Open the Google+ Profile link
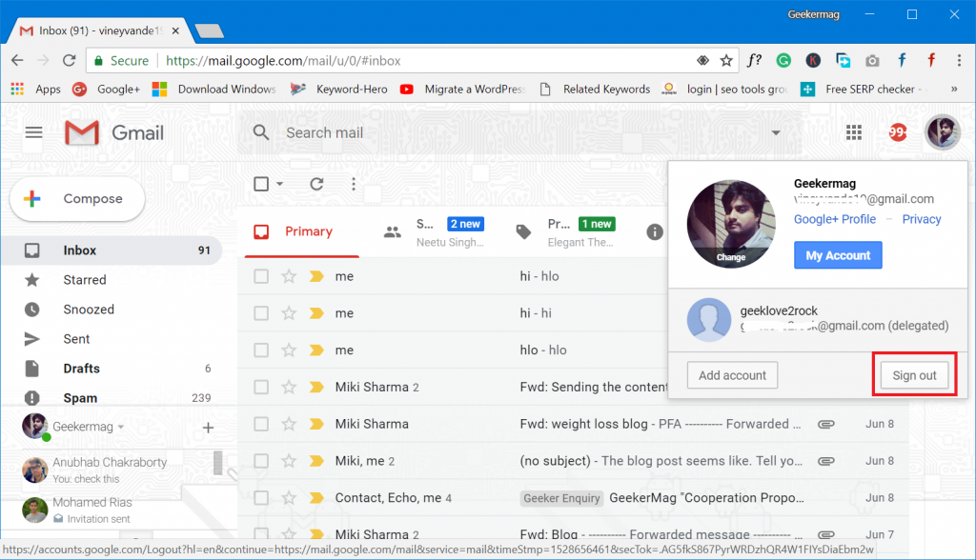Viewport: 976px width, 560px height. 835,219
